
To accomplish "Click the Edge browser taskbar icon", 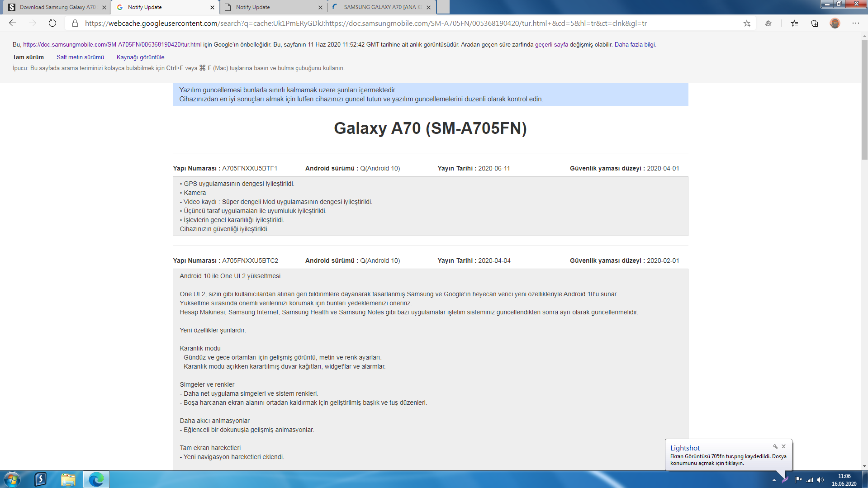I will pyautogui.click(x=96, y=479).
